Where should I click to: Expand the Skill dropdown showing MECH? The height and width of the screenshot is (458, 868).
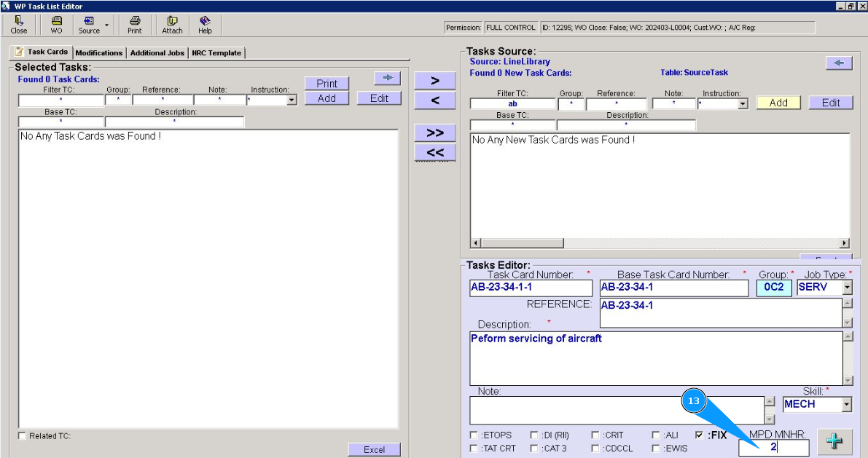pos(846,404)
